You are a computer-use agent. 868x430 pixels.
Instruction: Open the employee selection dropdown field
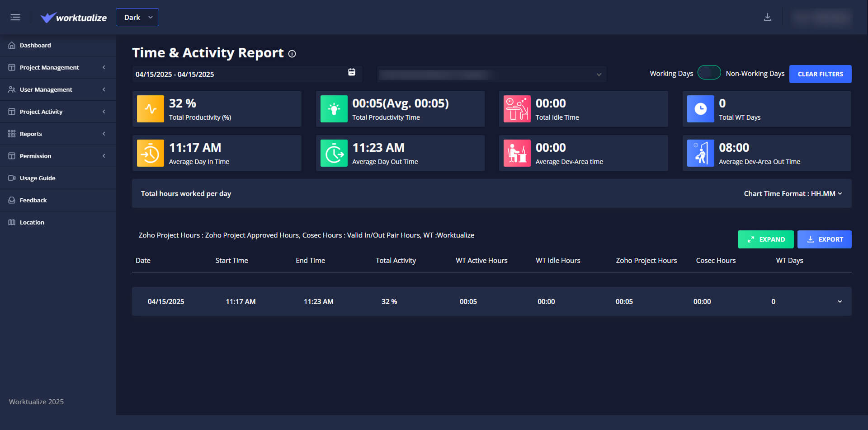click(491, 74)
